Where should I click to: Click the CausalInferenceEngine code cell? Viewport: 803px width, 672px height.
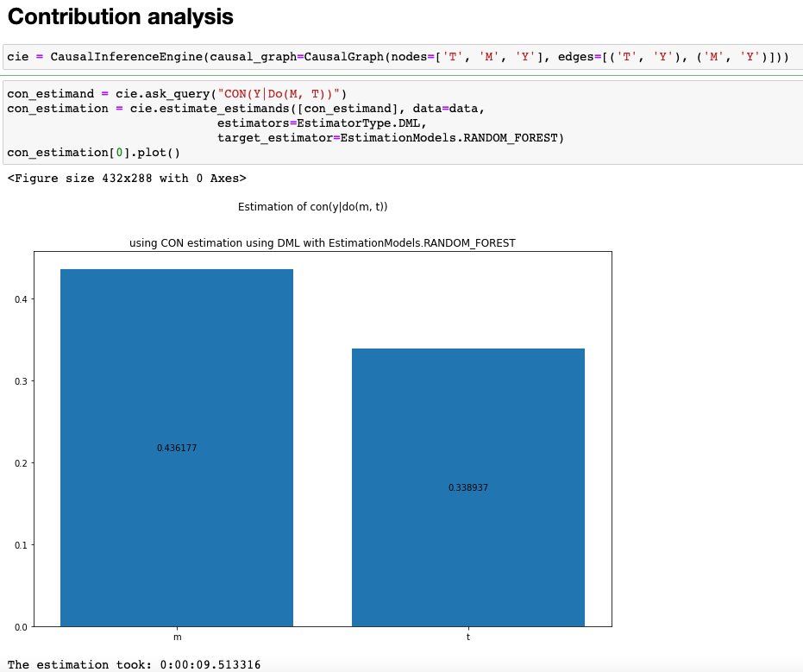coord(403,57)
